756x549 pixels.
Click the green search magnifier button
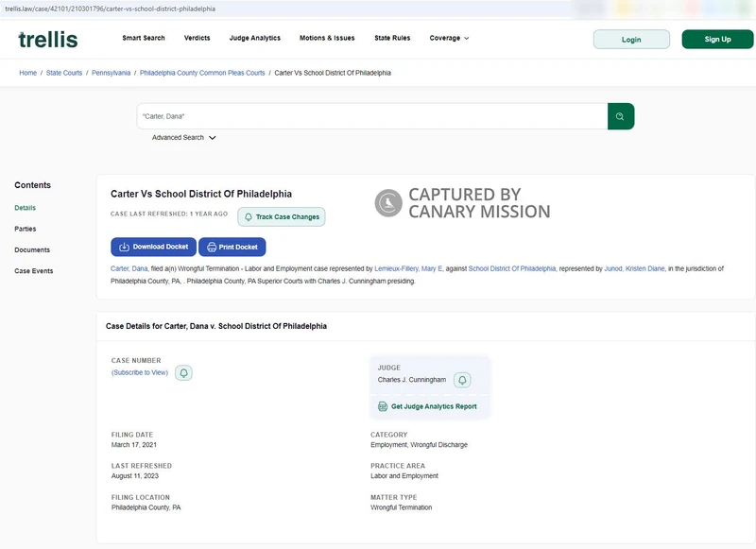pos(620,116)
